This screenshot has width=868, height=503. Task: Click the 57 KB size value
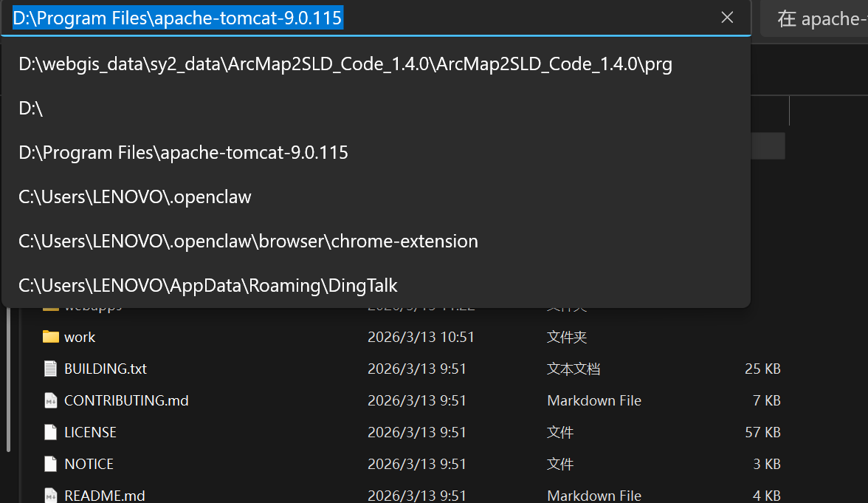(762, 432)
